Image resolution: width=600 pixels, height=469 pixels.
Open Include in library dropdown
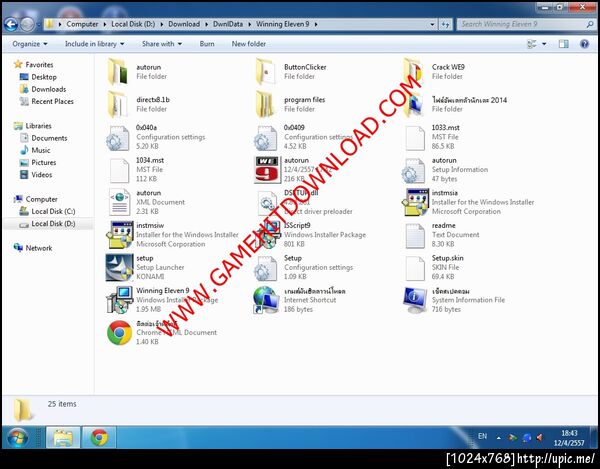(95, 44)
